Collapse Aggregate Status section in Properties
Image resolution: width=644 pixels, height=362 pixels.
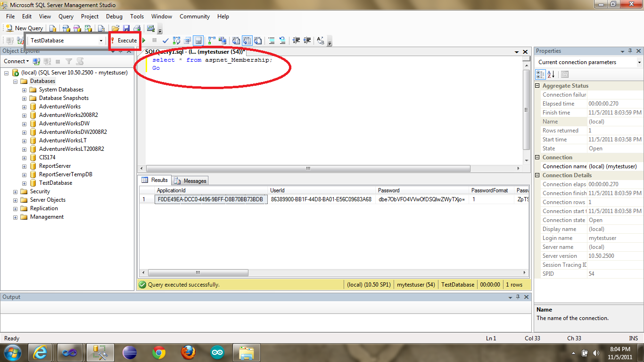[538, 86]
